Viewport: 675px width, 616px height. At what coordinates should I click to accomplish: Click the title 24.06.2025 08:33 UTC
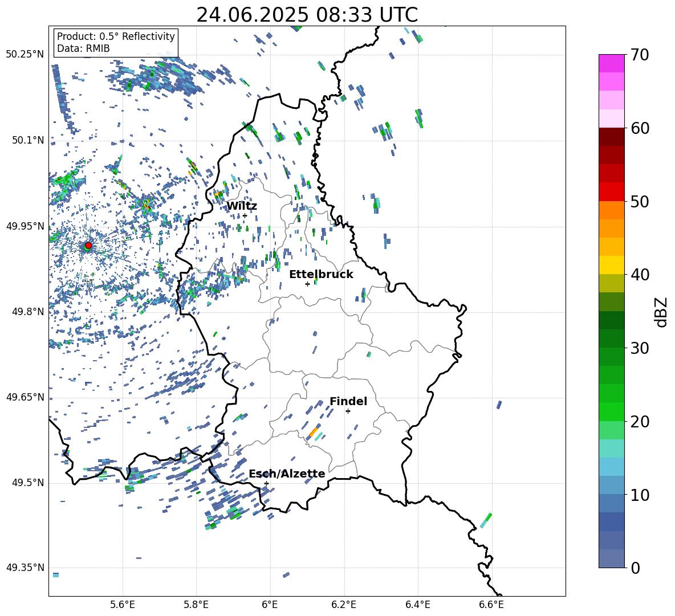(307, 15)
